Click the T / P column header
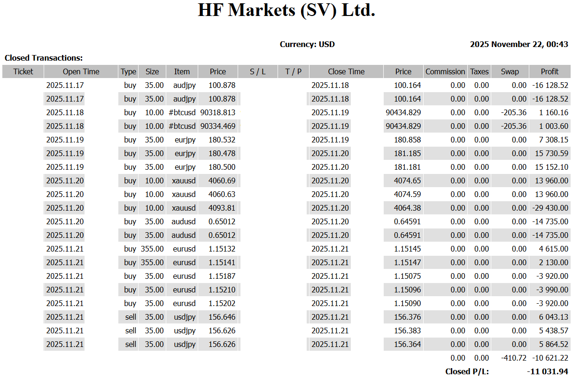This screenshot has width=588, height=378. pyautogui.click(x=293, y=71)
